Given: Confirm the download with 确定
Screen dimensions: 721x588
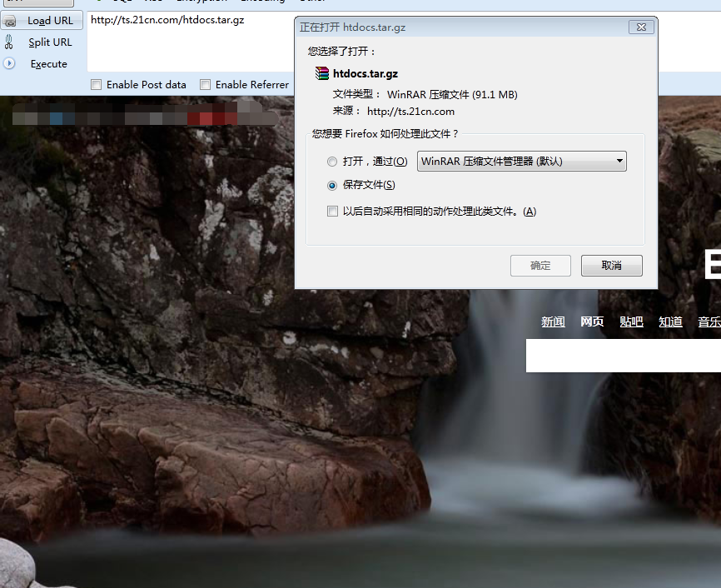Looking at the screenshot, I should coord(540,266).
